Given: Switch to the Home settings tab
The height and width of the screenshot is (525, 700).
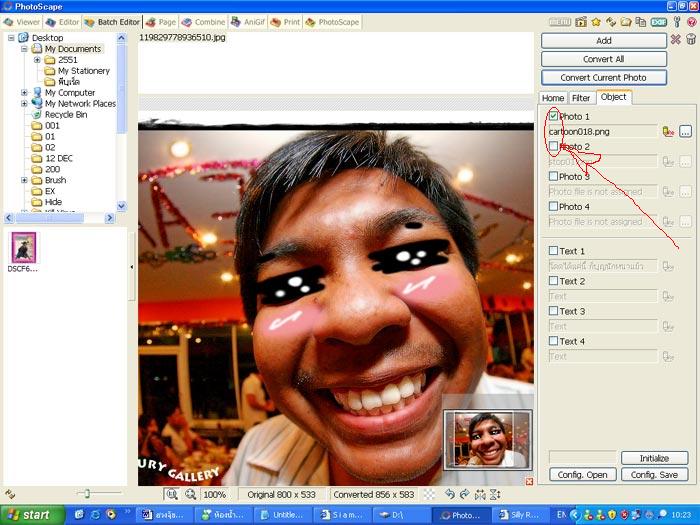Looking at the screenshot, I should [553, 98].
